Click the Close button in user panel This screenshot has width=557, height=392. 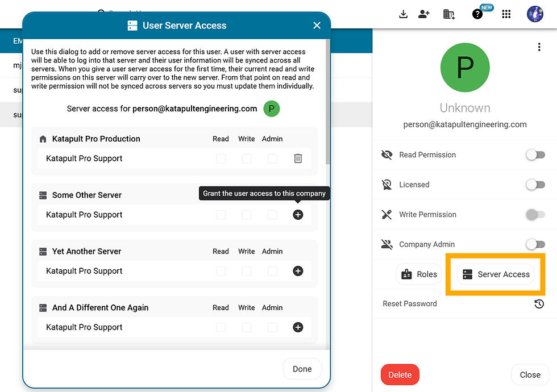tap(530, 374)
